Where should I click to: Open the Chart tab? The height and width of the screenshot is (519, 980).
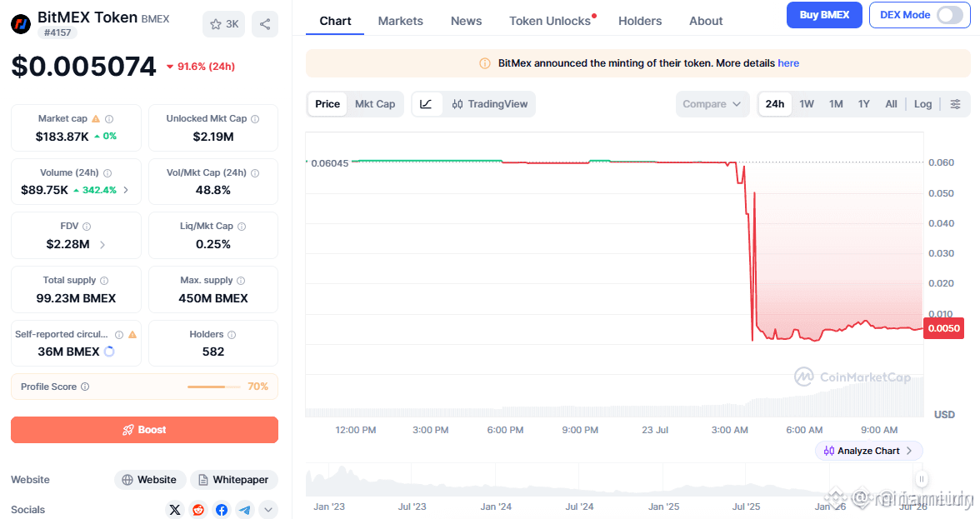coord(335,21)
